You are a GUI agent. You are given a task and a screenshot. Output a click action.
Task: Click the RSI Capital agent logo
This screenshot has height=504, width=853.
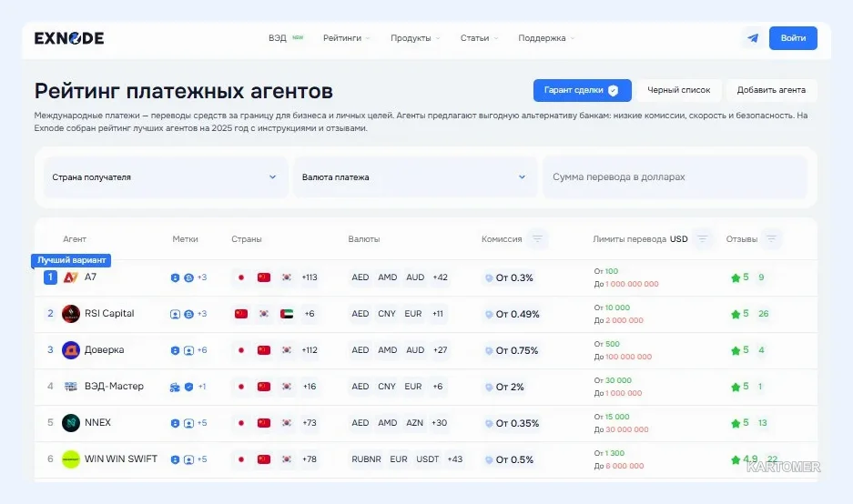coord(71,314)
